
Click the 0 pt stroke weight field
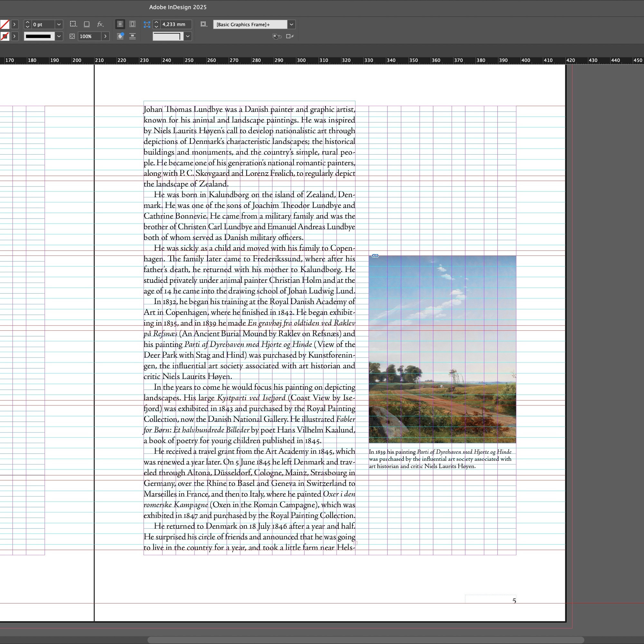43,24
